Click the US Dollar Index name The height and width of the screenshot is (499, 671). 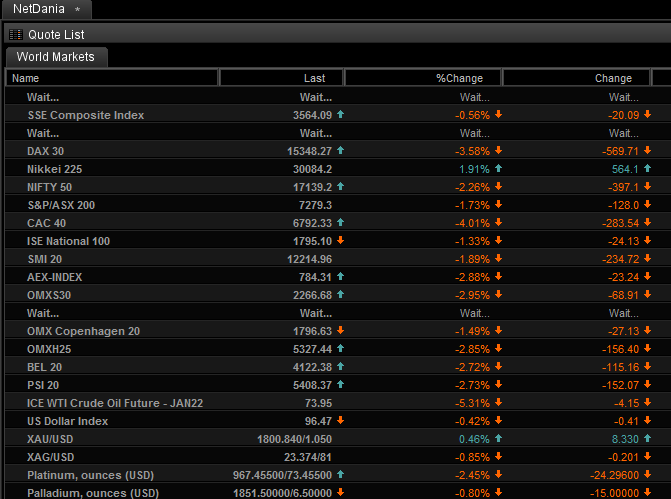[x=67, y=421]
